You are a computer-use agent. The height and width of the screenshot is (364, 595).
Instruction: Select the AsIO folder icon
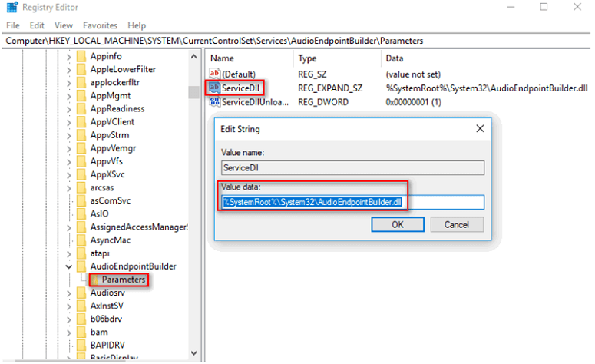pos(81,213)
